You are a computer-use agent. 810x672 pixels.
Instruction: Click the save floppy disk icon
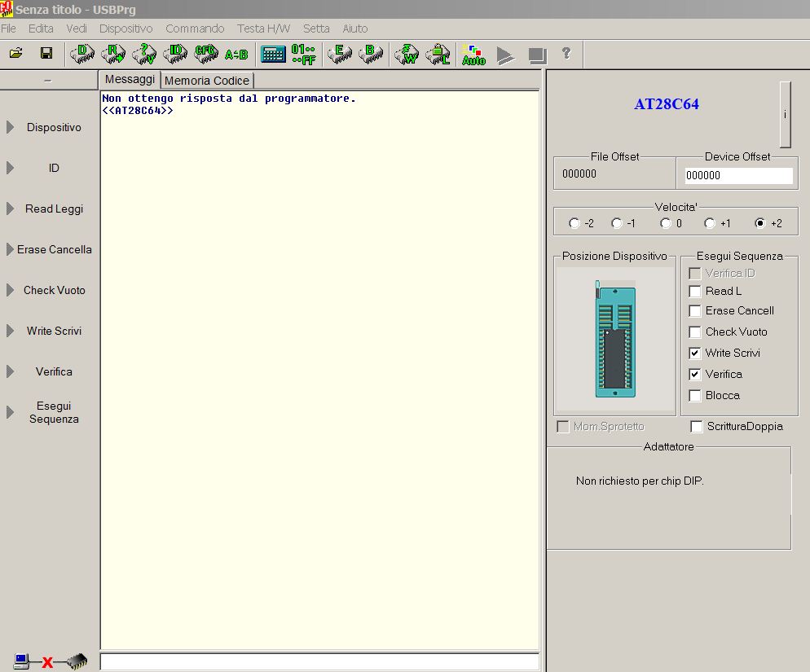click(46, 53)
